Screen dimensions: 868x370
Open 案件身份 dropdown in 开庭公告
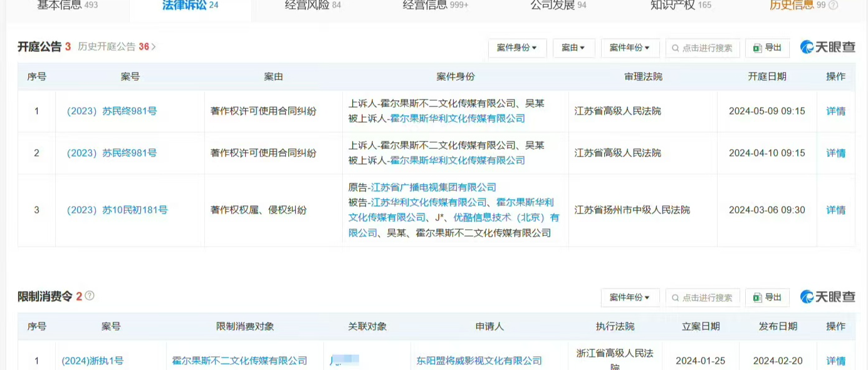517,48
